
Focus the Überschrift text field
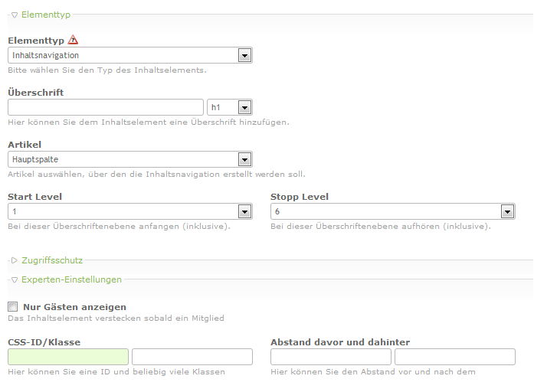point(105,107)
